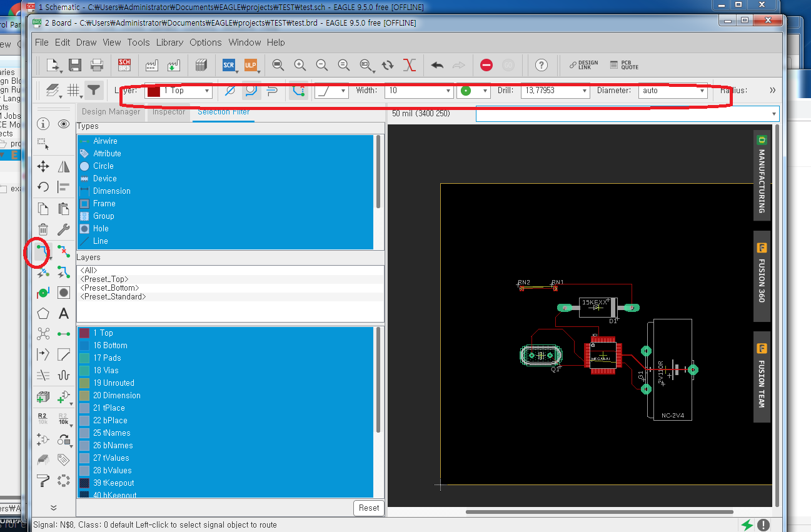Screen dimensions: 811x532
Task: Select the Rotate tool
Action: (43, 186)
